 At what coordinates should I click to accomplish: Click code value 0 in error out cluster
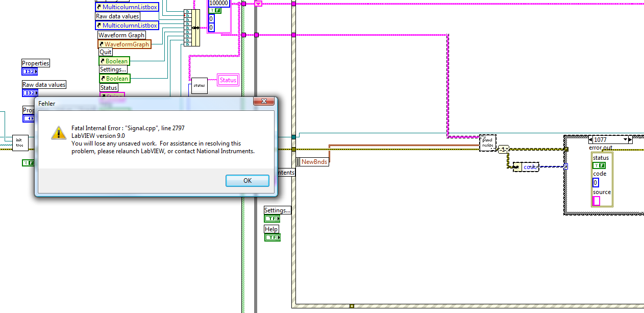(x=596, y=183)
